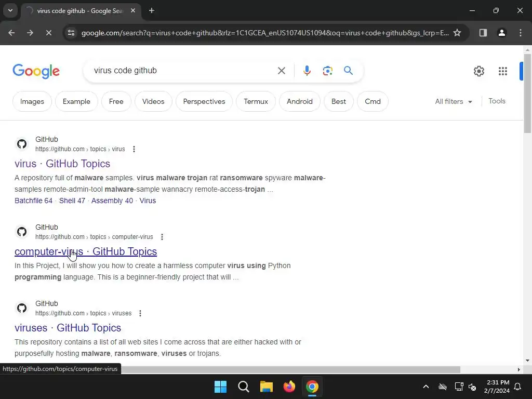Filter results by Images
The image size is (532, 399).
click(x=32, y=101)
